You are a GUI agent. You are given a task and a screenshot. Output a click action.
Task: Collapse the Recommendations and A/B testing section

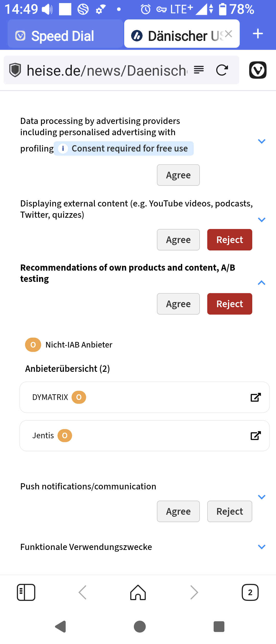coord(262,283)
